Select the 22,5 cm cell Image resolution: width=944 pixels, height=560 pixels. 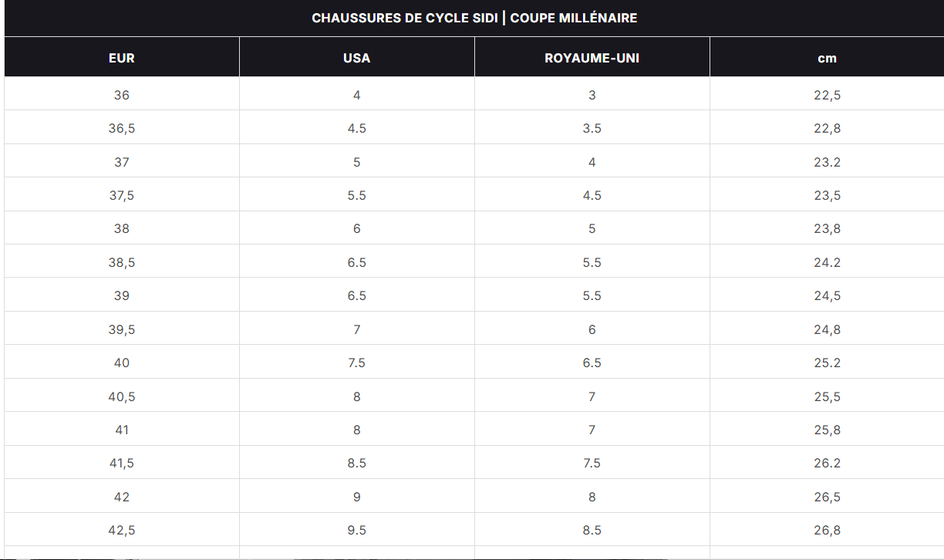coord(827,95)
